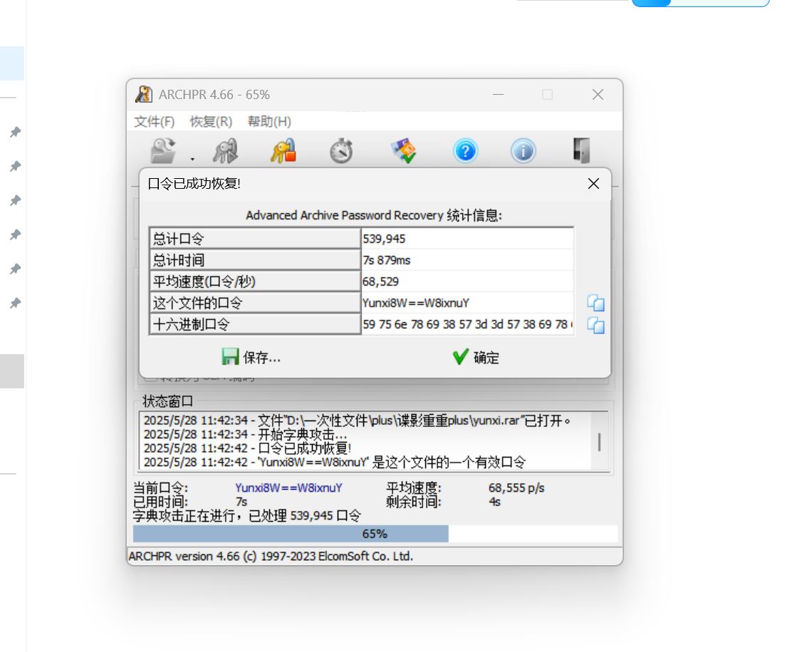Click the fifth pin icon in left sidebar

16,269
